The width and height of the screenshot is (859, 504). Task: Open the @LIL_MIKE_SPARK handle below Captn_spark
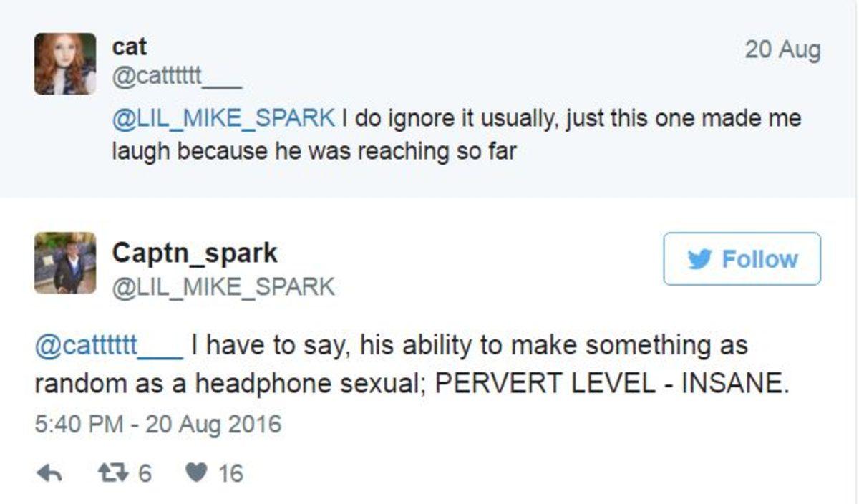click(223, 286)
